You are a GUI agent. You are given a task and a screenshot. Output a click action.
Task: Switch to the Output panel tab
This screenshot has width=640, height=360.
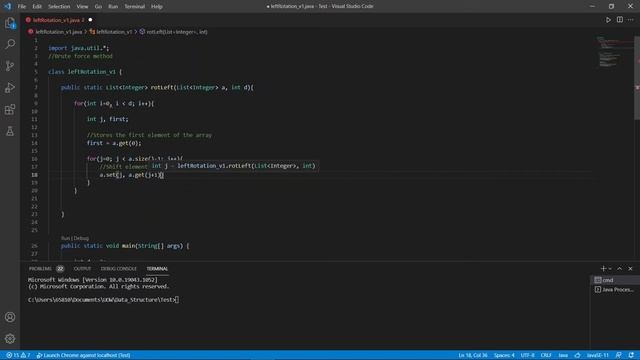click(x=82, y=269)
